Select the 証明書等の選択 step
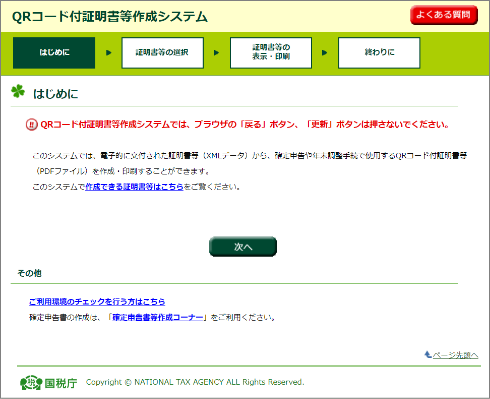490x399 pixels. 162,53
